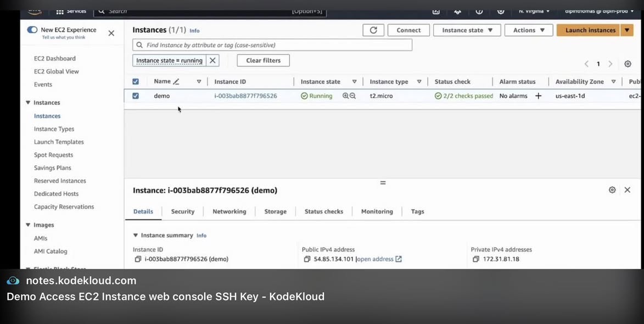
Task: Click the Connect button
Action: (408, 30)
